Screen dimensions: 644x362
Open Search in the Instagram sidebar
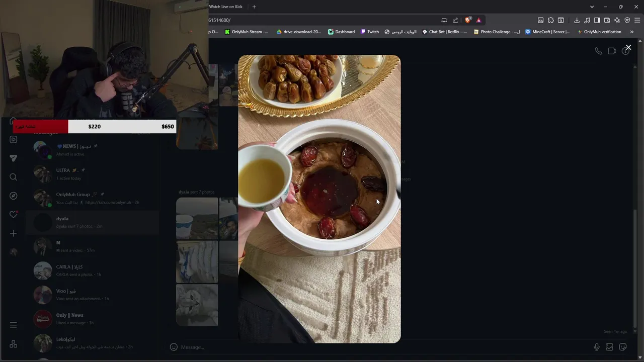tap(14, 177)
